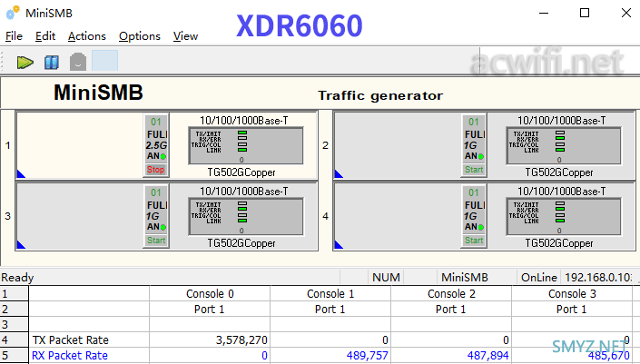The width and height of the screenshot is (640, 364).
Task: Maximize the MiniSMB window
Action: click(x=585, y=13)
